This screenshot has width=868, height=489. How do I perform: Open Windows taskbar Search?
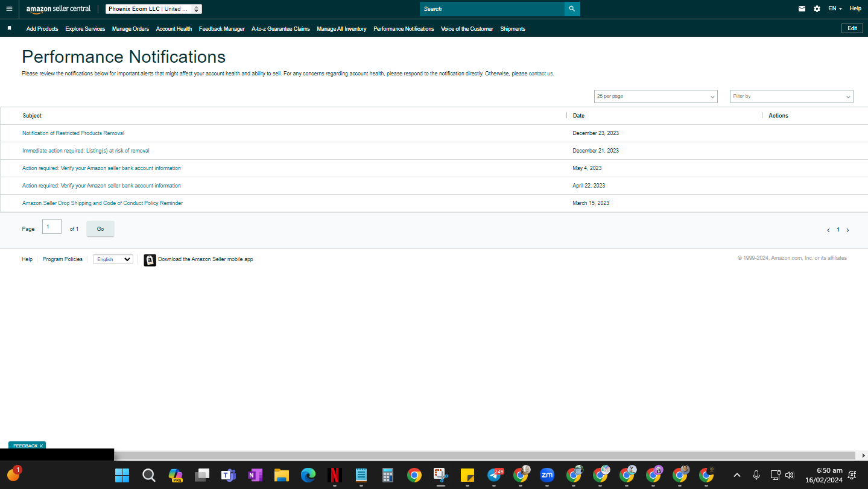click(x=148, y=475)
